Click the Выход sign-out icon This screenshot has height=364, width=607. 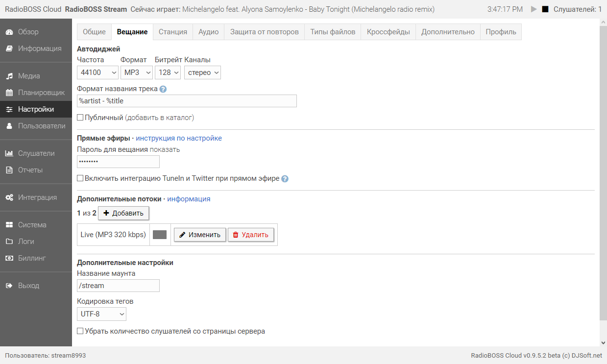pyautogui.click(x=9, y=286)
